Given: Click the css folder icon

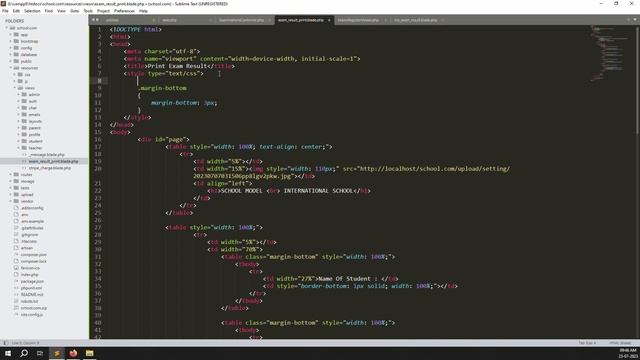Looking at the screenshot, I should (x=20, y=75).
